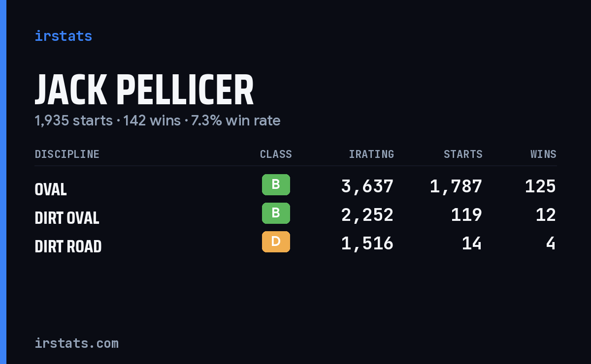This screenshot has width=591, height=364.
Task: Click the orange D badge for Dirt Road
Action: point(276,242)
